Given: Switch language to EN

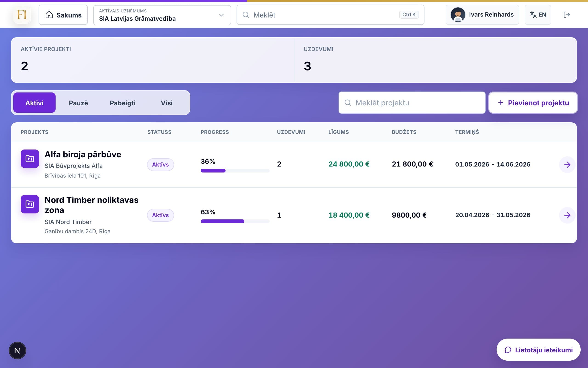Looking at the screenshot, I should [x=538, y=15].
